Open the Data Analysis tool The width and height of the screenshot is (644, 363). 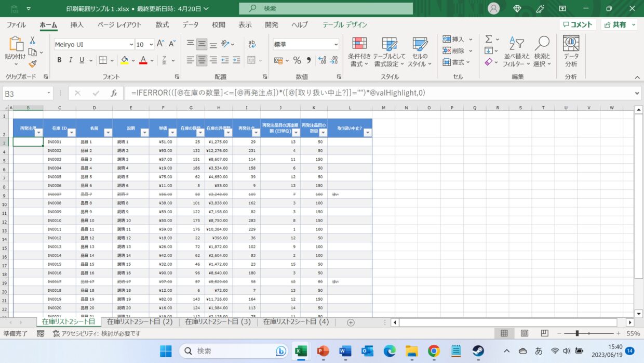571,51
